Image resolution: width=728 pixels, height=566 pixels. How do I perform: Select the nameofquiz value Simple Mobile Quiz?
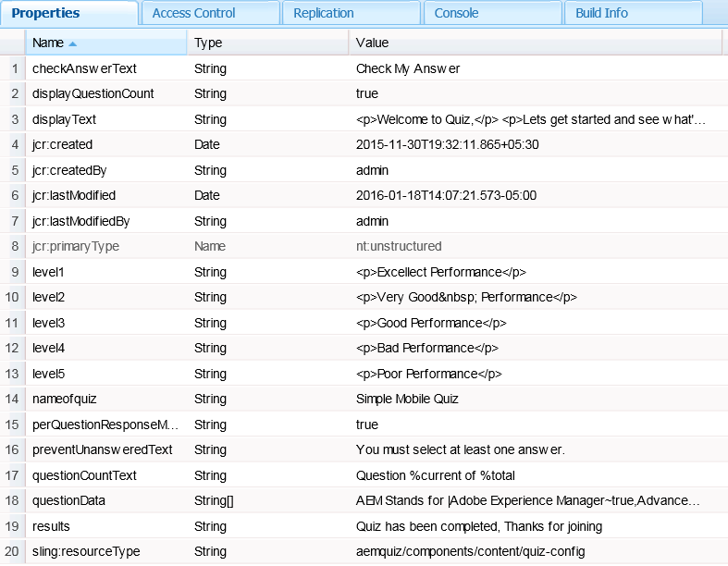click(x=407, y=400)
